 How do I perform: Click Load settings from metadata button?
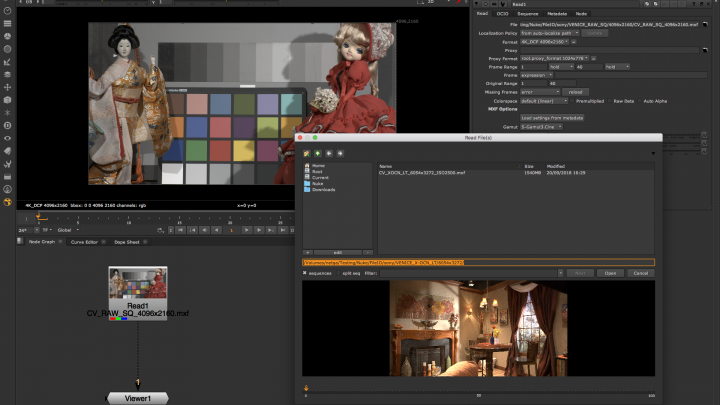[550, 117]
